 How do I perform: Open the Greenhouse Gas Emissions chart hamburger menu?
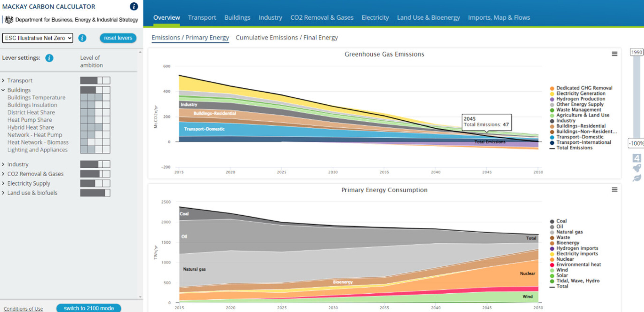614,54
